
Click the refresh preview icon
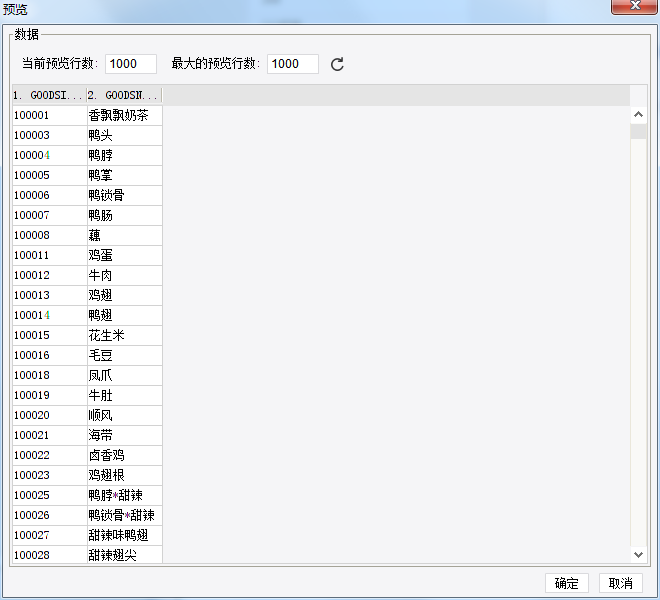coord(337,64)
